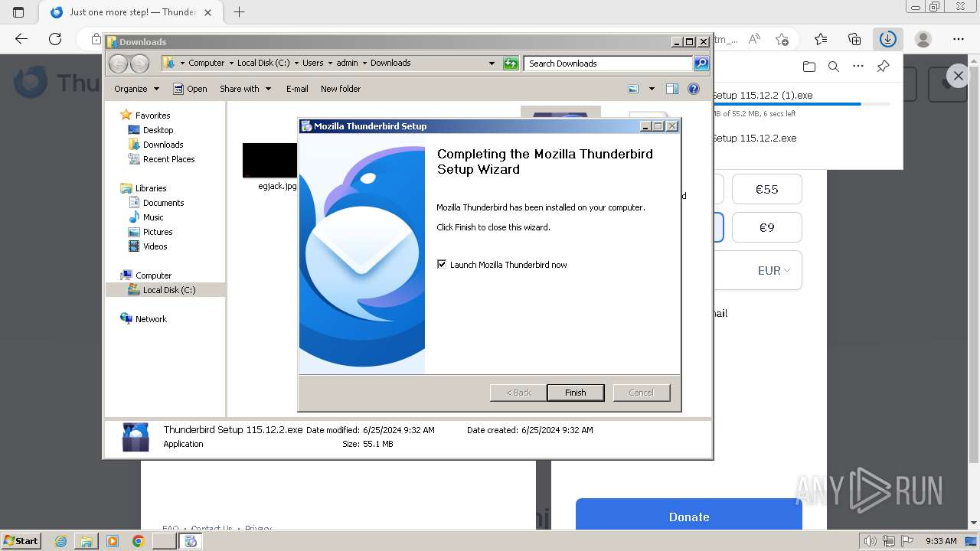
Task: Open more options in downloads panel
Action: [858, 67]
